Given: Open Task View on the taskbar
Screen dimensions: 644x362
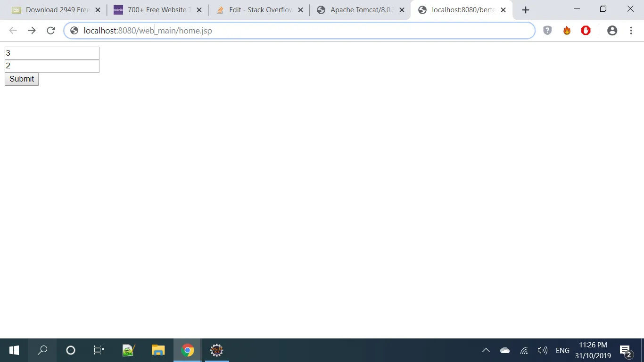Looking at the screenshot, I should coord(99,350).
